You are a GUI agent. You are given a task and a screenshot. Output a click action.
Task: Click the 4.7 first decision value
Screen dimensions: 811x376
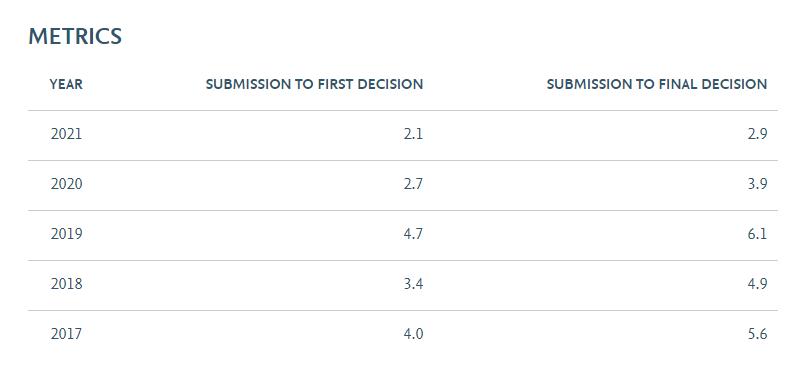tap(413, 234)
